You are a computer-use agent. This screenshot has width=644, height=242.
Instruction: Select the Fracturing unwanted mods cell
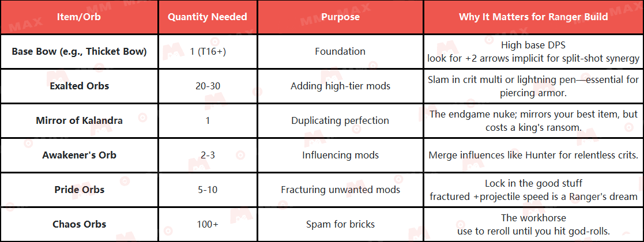pyautogui.click(x=340, y=190)
